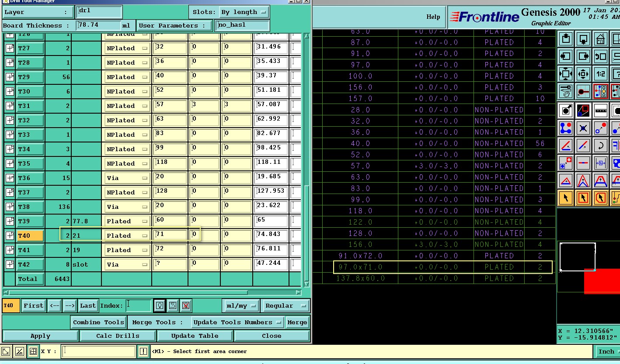Click the X Y coordinate input field
The height and width of the screenshot is (364, 620).
(x=98, y=351)
